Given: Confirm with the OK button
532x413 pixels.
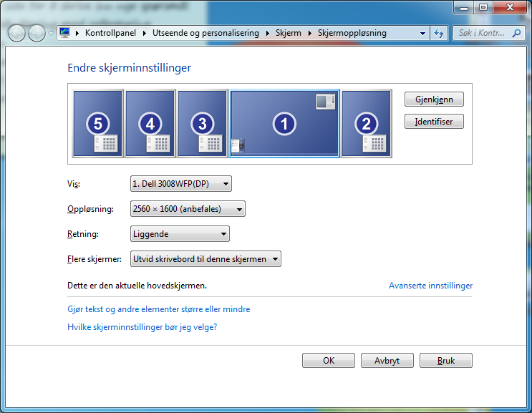Looking at the screenshot, I should 329,361.
